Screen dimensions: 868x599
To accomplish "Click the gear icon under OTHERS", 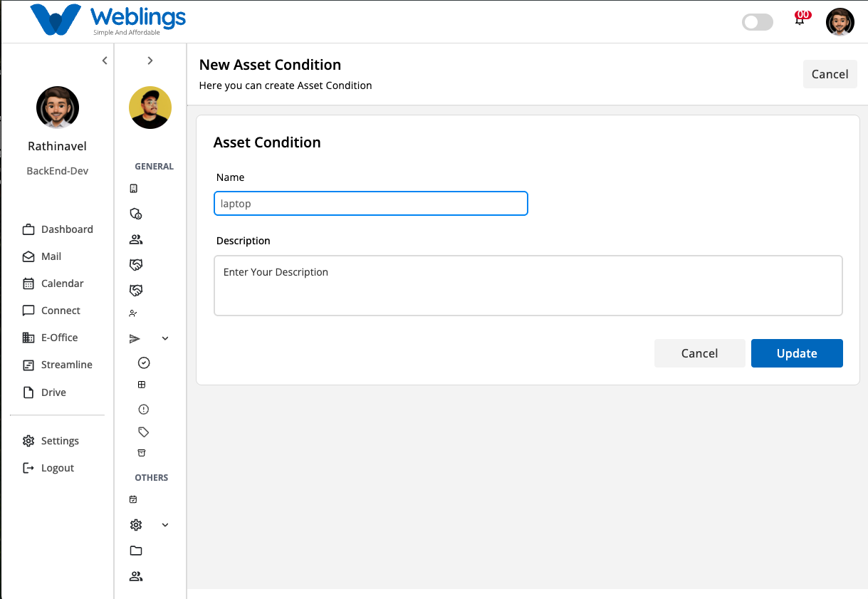I will tap(136, 525).
